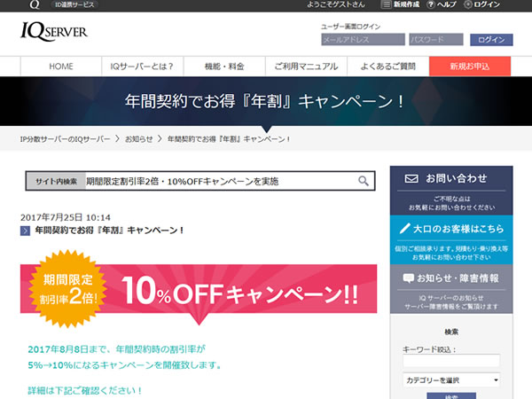Click the キーワード絞込 text field
The image size is (532, 399).
point(451,360)
